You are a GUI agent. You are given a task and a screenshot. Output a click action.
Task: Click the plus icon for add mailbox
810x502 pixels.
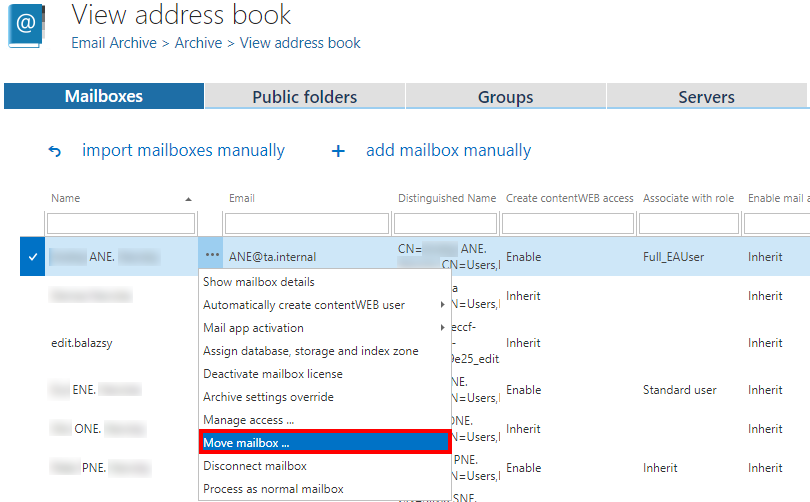[338, 152]
